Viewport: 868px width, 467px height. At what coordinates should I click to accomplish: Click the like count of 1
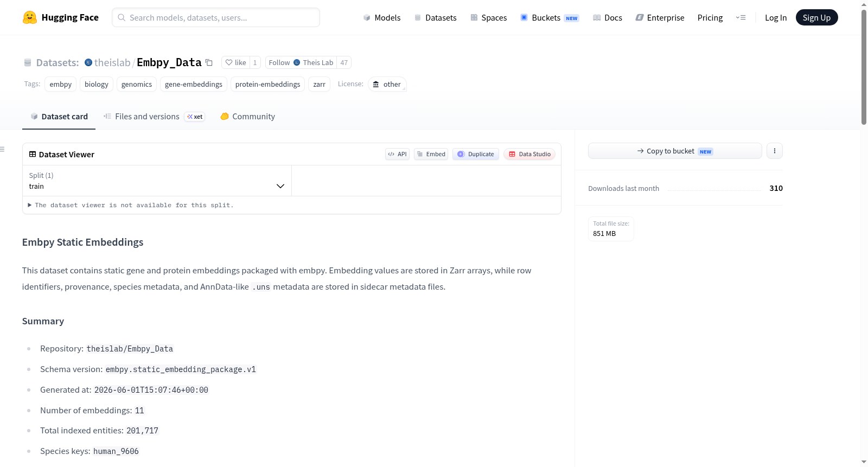[x=255, y=62]
